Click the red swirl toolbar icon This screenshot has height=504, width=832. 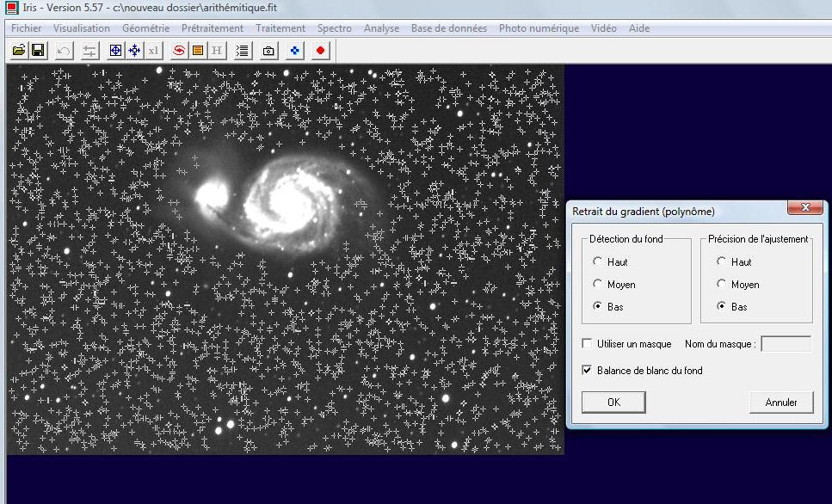click(x=179, y=51)
